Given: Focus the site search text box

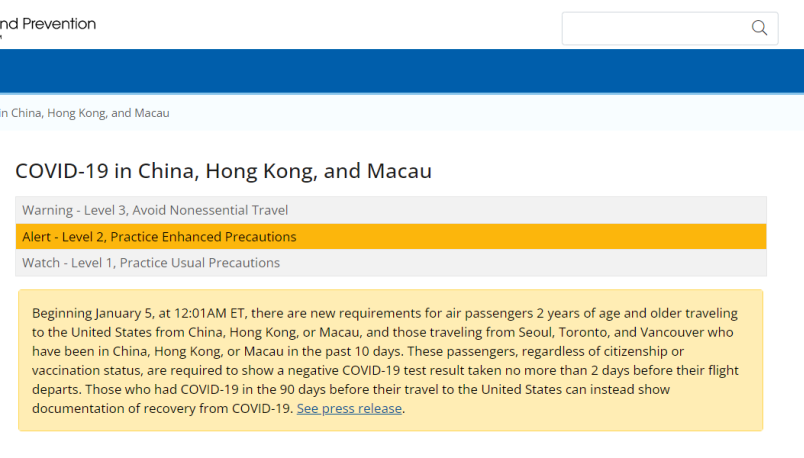Looking at the screenshot, I should coord(670,28).
